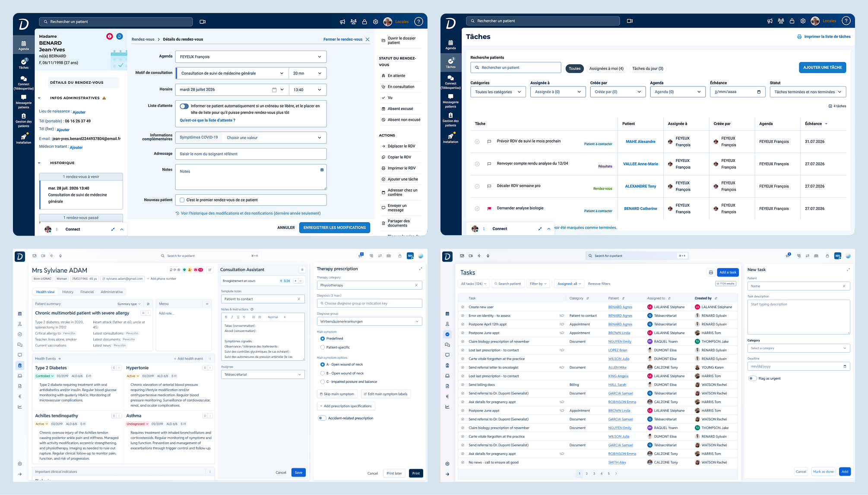868x495 pixels.
Task: Check C'est le premier rendez-vous de ce patient
Action: (182, 200)
